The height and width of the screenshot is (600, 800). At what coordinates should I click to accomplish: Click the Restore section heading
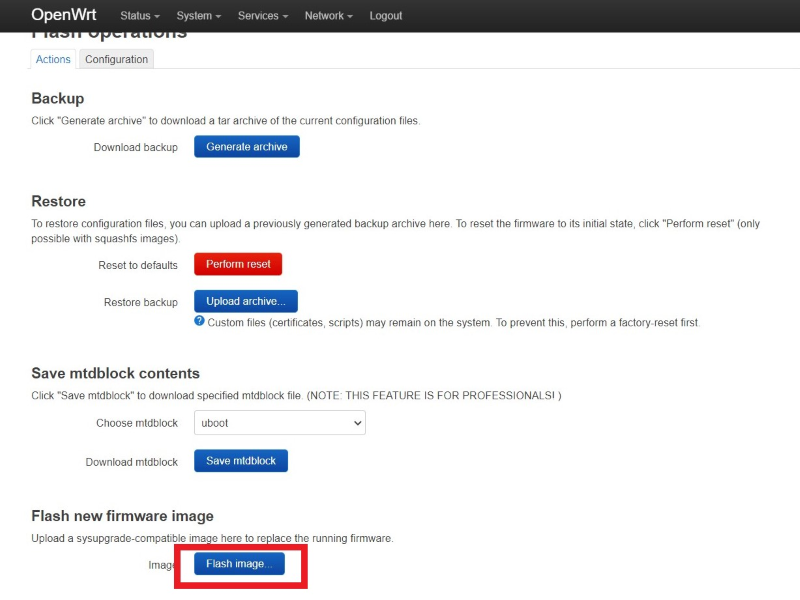(x=59, y=201)
